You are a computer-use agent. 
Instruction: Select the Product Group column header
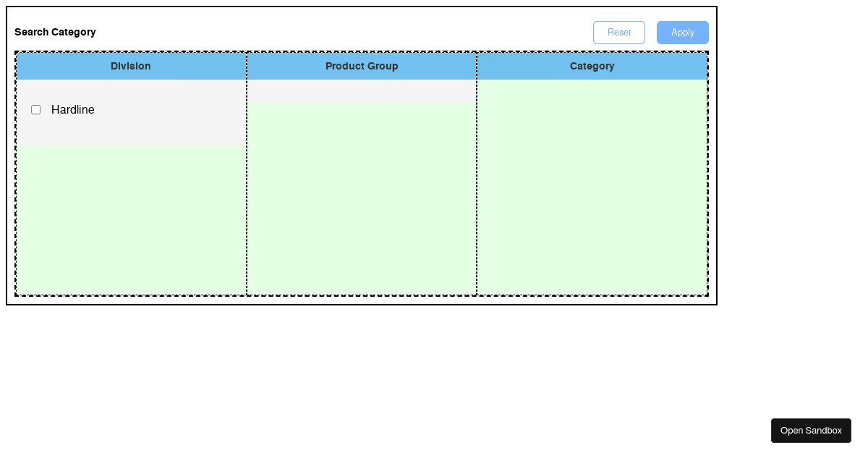pyautogui.click(x=362, y=66)
